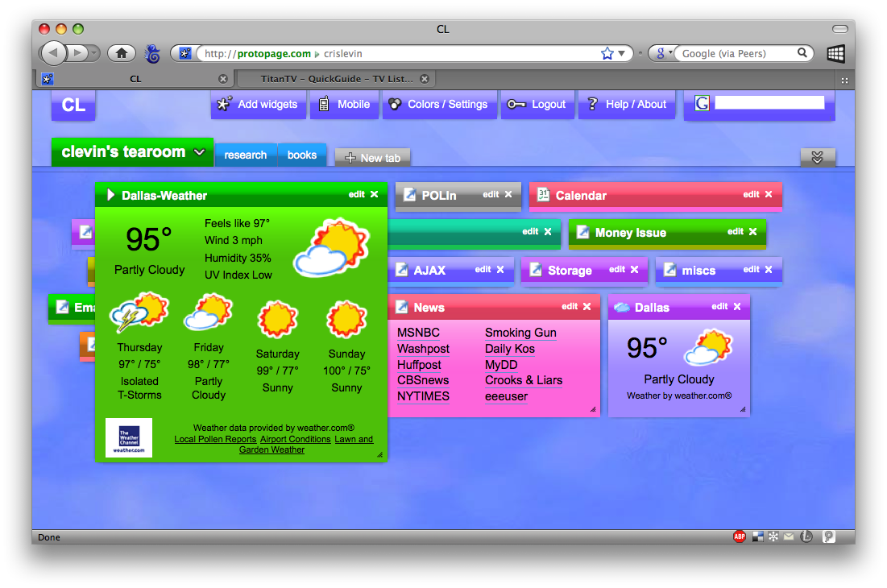The image size is (887, 588).
Task: Switch to the research tab
Action: tap(246, 155)
